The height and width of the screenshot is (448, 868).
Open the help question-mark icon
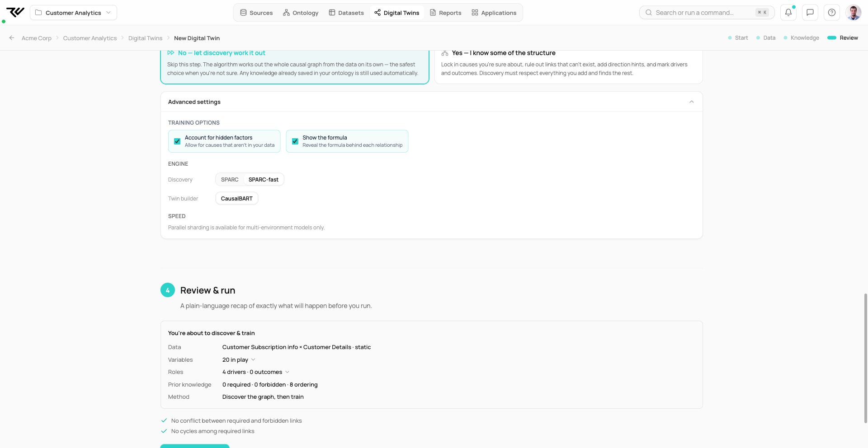[832, 13]
